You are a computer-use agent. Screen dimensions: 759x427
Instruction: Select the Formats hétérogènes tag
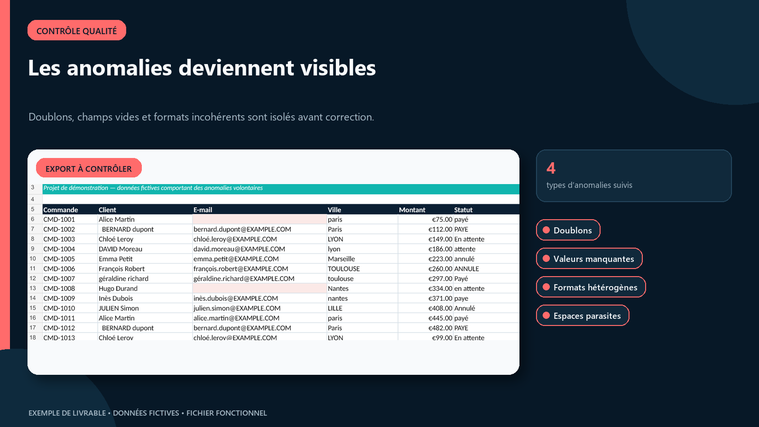(x=591, y=287)
